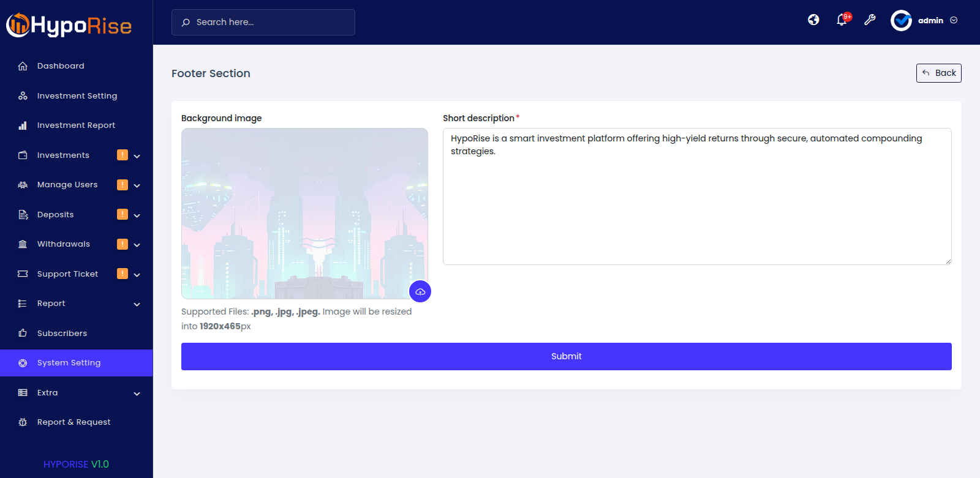Click the Subscribers thumbs-up icon
Image resolution: width=980 pixels, height=478 pixels.
pyautogui.click(x=23, y=334)
